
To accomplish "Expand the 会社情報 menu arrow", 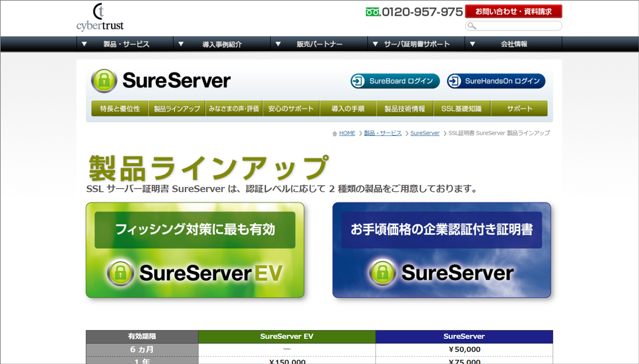I will 472,44.
